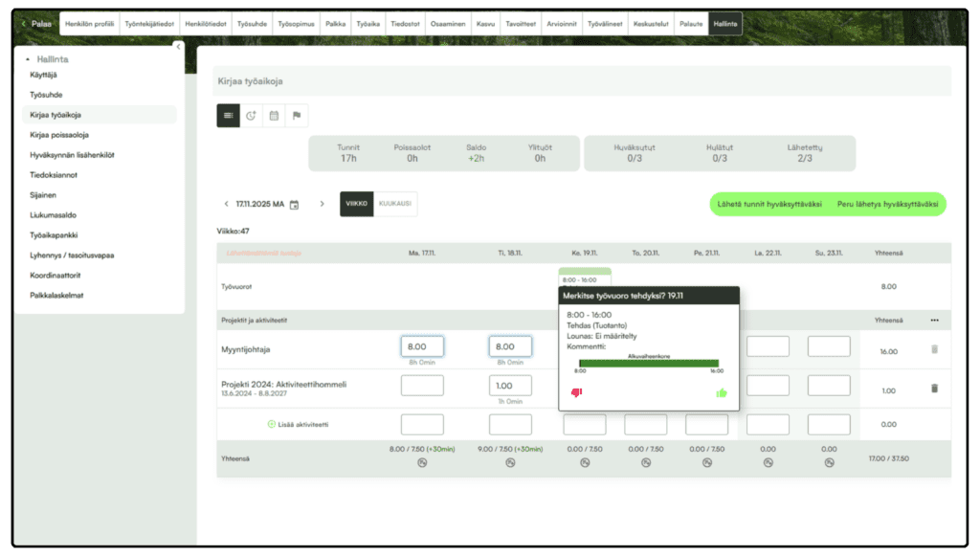Click Lähetä tunnit hyväksyttäväksi button
This screenshot has height=556, width=980.
point(769,204)
